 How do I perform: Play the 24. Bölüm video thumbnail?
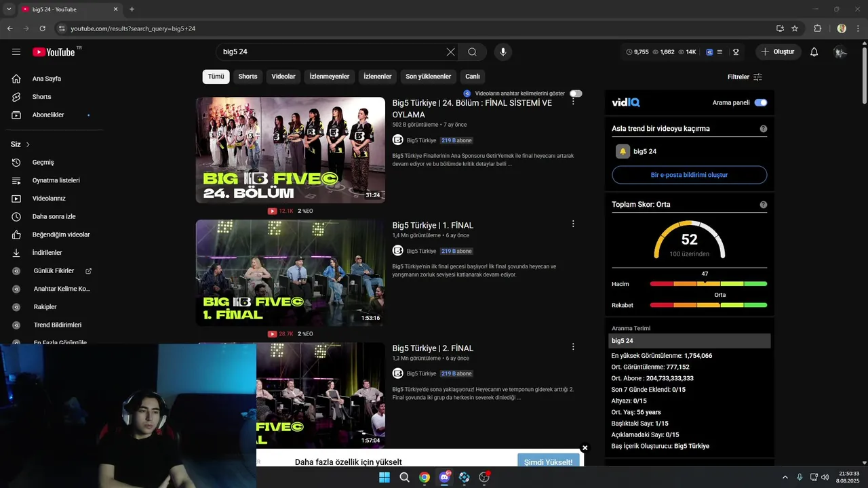[290, 150]
